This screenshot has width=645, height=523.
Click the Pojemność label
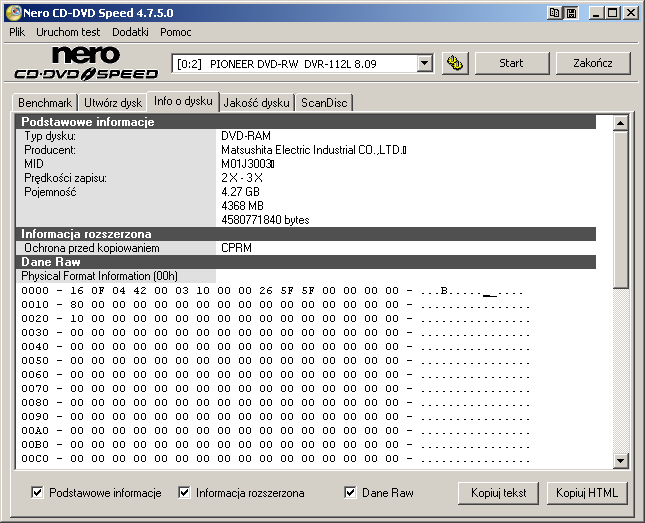[50, 192]
